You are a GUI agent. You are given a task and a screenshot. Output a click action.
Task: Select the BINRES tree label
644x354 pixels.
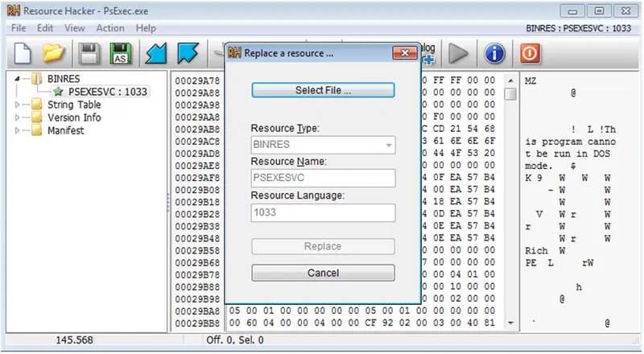(x=64, y=78)
